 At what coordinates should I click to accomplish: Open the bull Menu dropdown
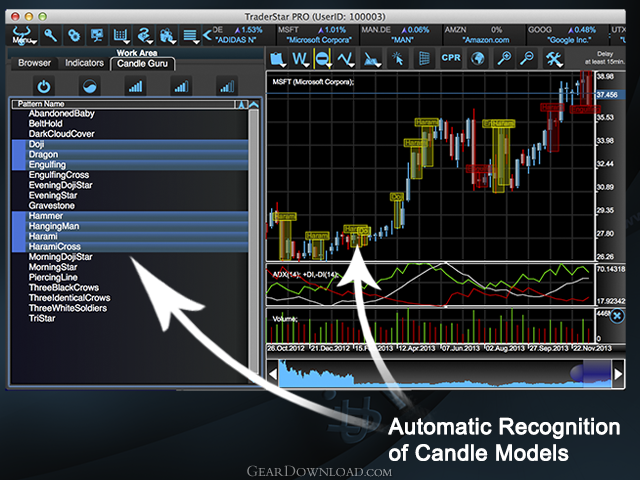click(22, 36)
